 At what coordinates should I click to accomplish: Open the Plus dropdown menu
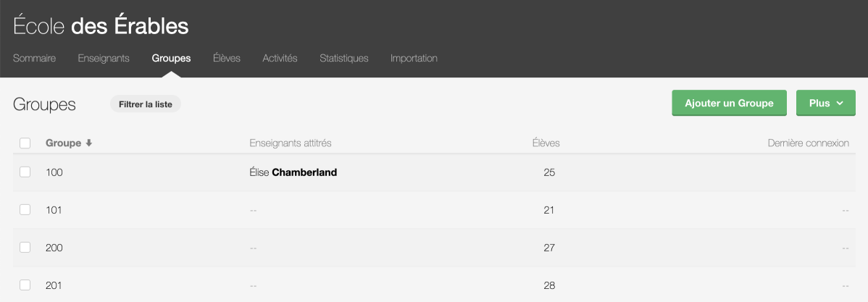tap(825, 103)
